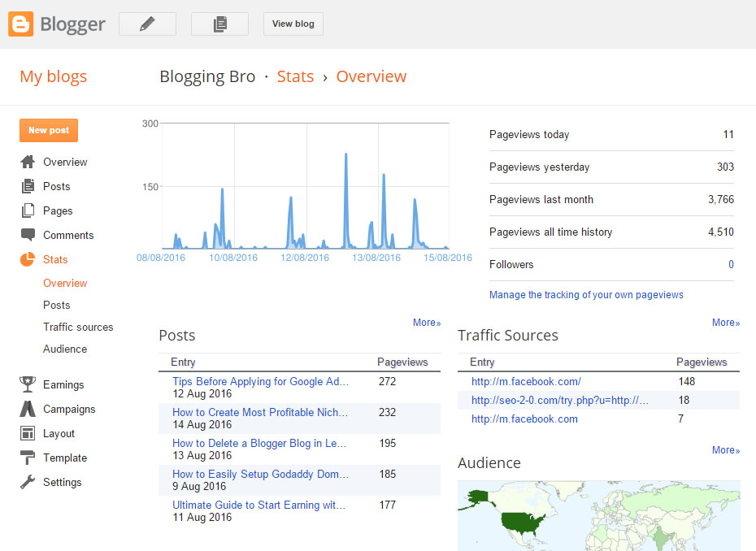Click More link for Traffic Sources

coord(726,323)
